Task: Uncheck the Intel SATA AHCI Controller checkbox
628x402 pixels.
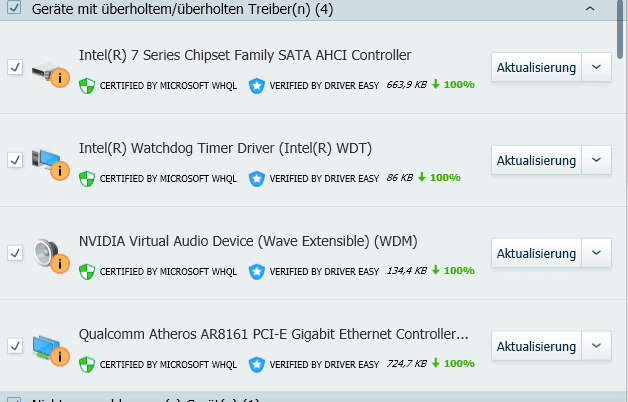Action: point(15,67)
